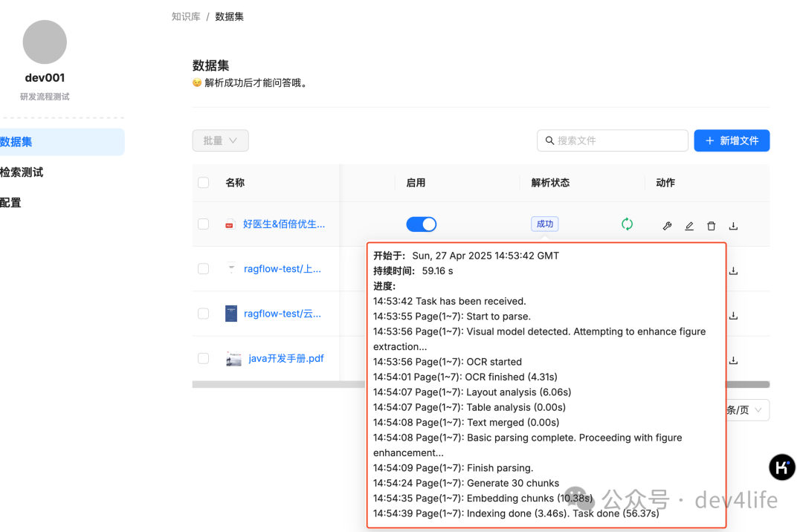803x532 pixels.
Task: Delete the first file via the trash icon
Action: (x=711, y=225)
